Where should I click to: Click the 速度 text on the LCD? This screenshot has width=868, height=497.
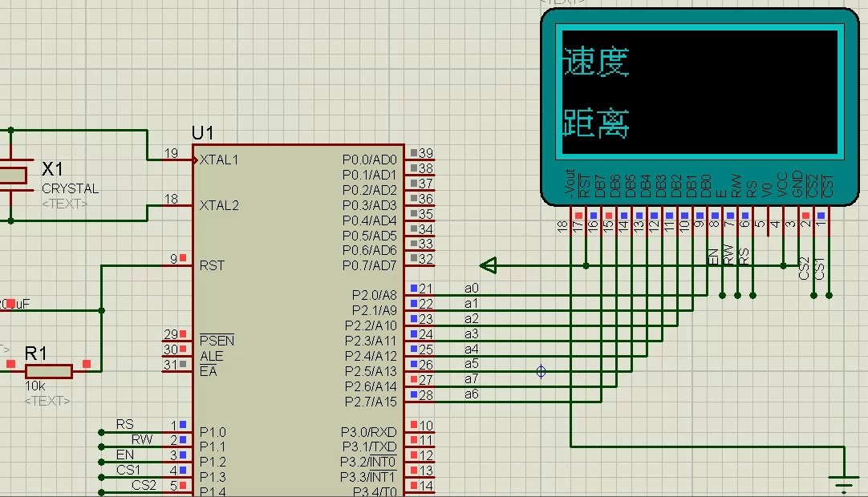(595, 62)
